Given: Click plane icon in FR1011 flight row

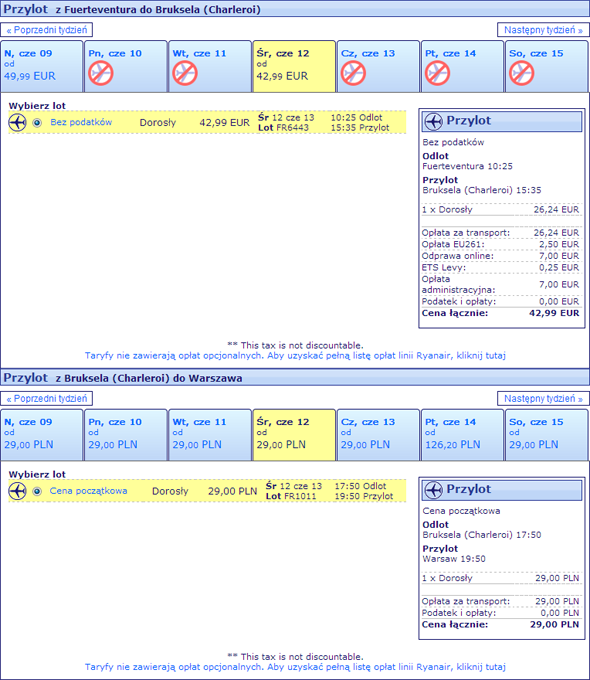Looking at the screenshot, I should point(17,491).
